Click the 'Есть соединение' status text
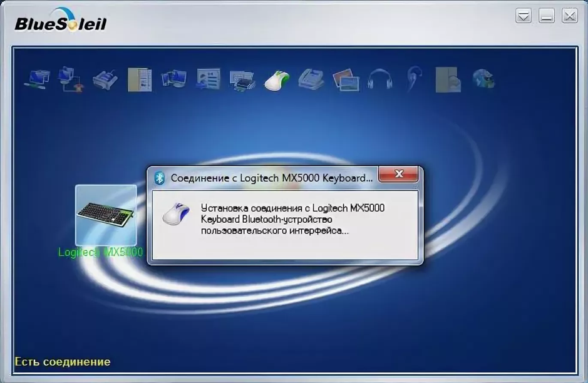 pyautogui.click(x=63, y=362)
